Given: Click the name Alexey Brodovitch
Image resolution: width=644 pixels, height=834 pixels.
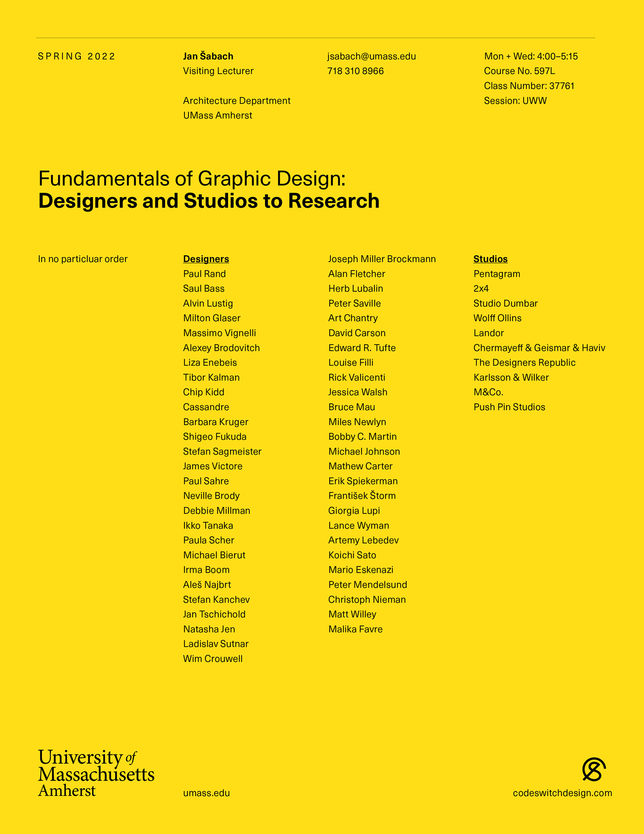Looking at the screenshot, I should pos(221,348).
